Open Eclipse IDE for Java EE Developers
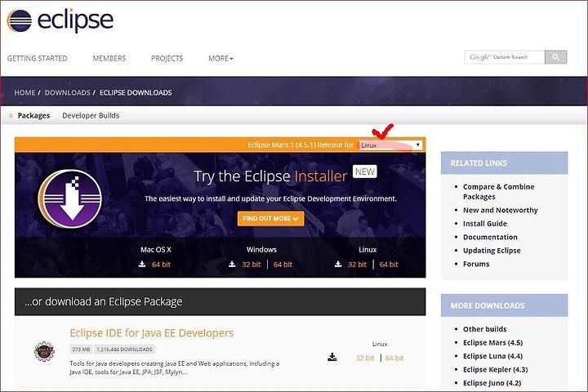This screenshot has height=392, width=588. tap(152, 333)
